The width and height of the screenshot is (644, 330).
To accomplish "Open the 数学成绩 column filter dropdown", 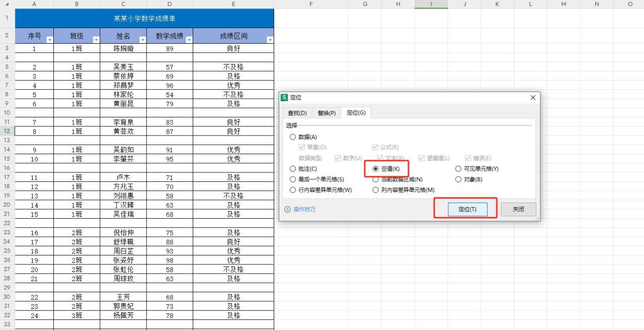I will tap(189, 39).
